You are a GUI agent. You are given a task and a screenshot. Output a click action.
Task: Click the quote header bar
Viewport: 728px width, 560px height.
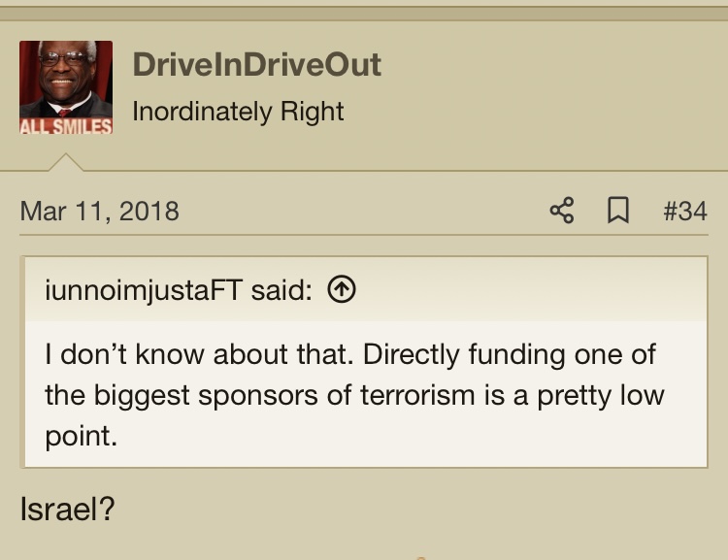pyautogui.click(x=366, y=289)
